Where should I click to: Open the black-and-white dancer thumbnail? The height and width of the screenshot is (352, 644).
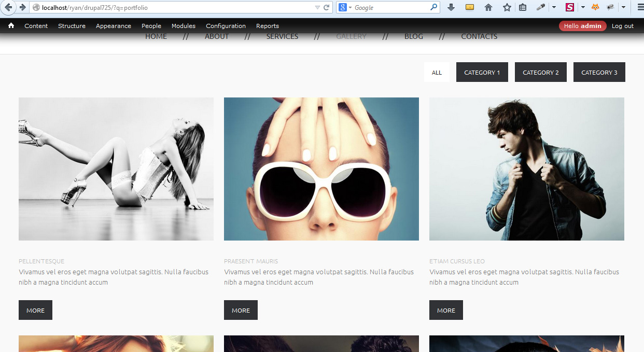coord(116,169)
